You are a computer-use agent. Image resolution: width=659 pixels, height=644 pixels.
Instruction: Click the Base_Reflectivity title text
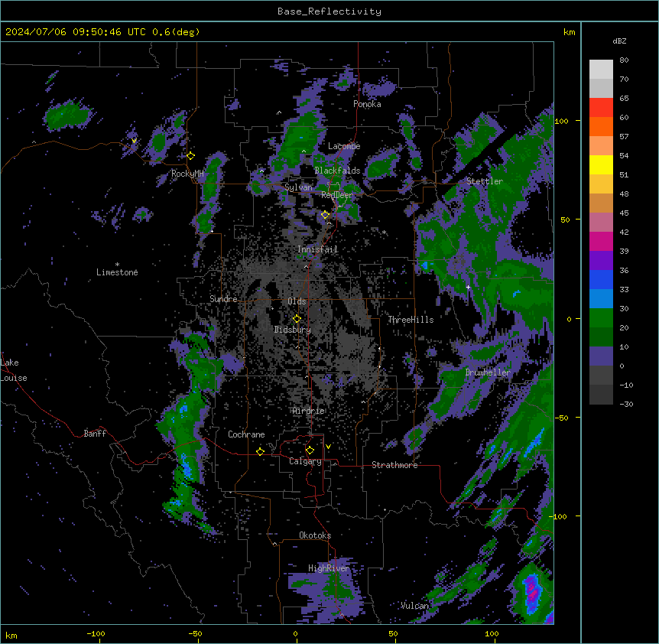point(329,11)
